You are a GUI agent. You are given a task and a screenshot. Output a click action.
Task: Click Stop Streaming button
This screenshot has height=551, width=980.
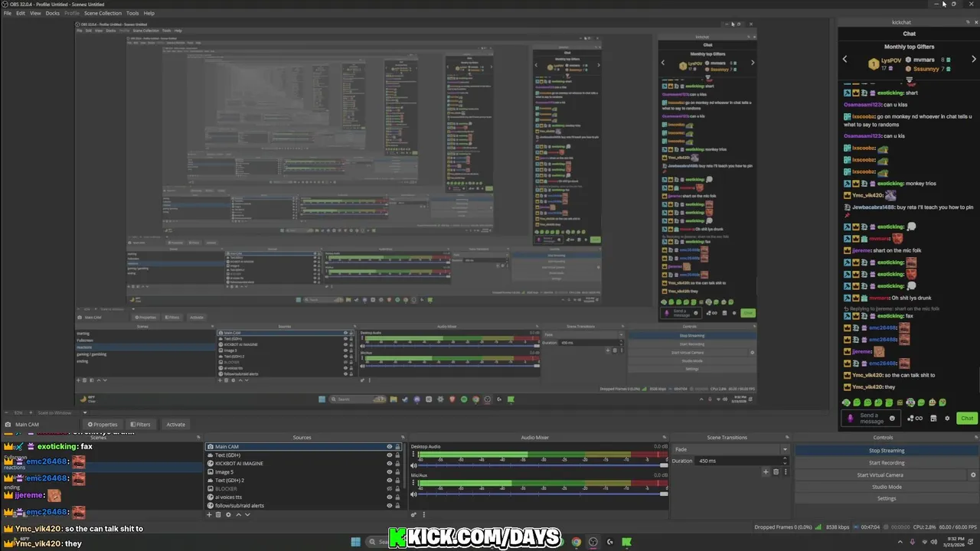click(x=886, y=451)
